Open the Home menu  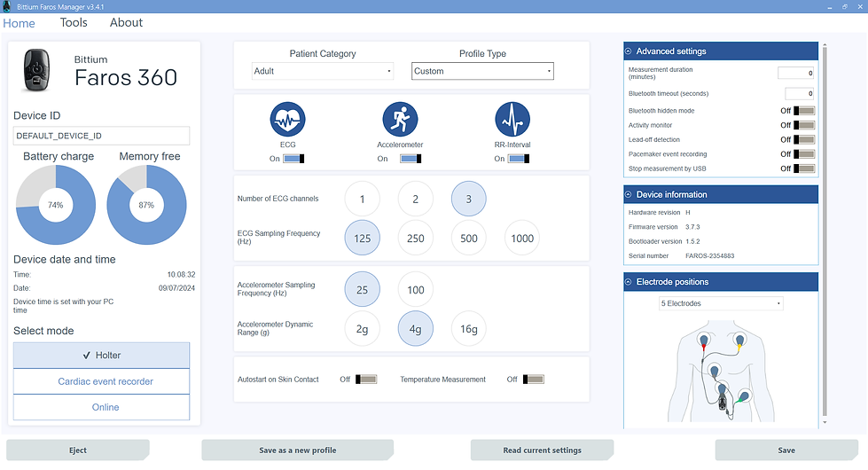click(x=19, y=23)
